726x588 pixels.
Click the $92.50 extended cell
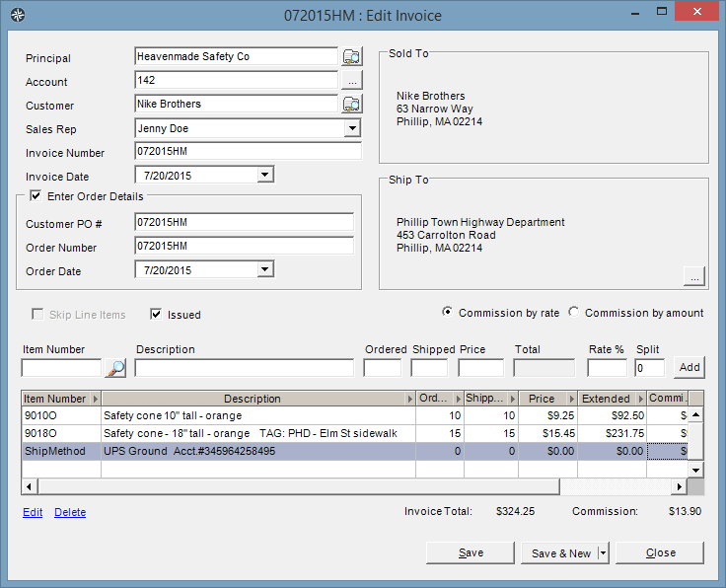click(613, 415)
